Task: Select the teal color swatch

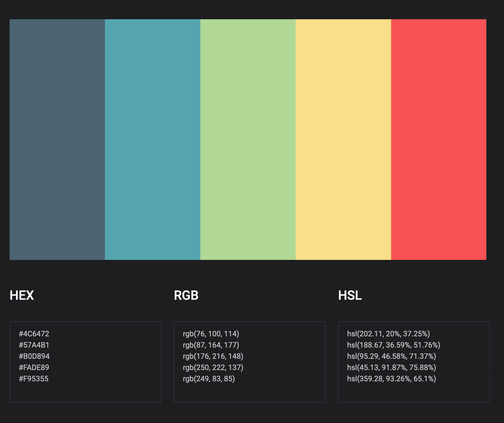Action: point(152,139)
